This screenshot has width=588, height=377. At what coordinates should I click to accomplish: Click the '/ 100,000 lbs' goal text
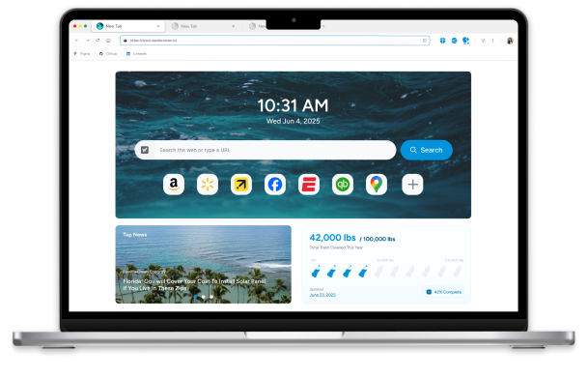(x=378, y=239)
